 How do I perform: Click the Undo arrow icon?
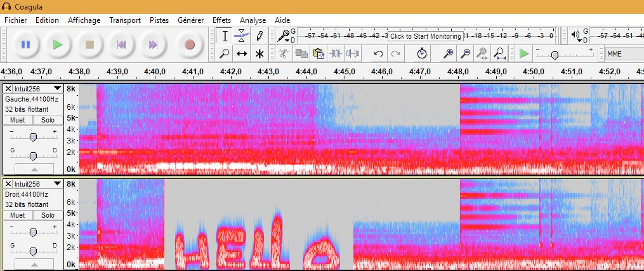tap(378, 53)
